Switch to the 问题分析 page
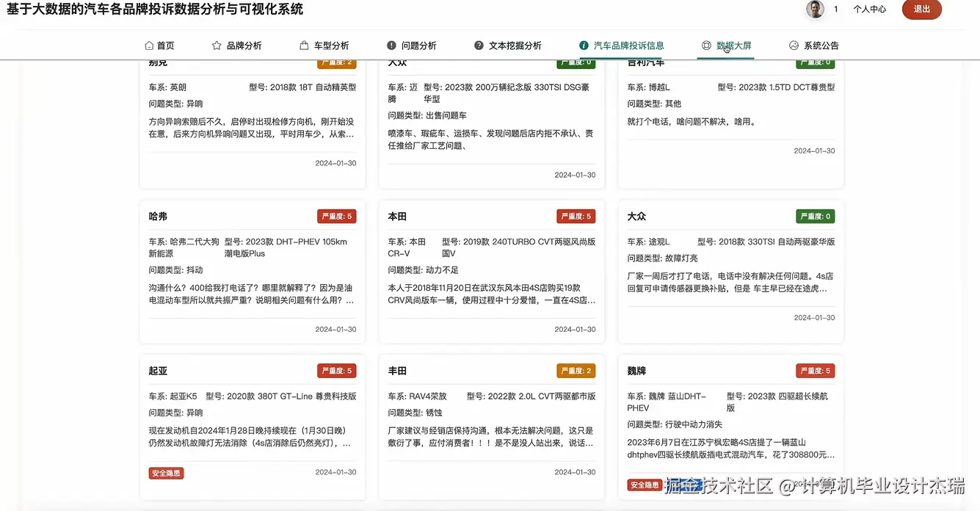980x511 pixels. [x=412, y=46]
